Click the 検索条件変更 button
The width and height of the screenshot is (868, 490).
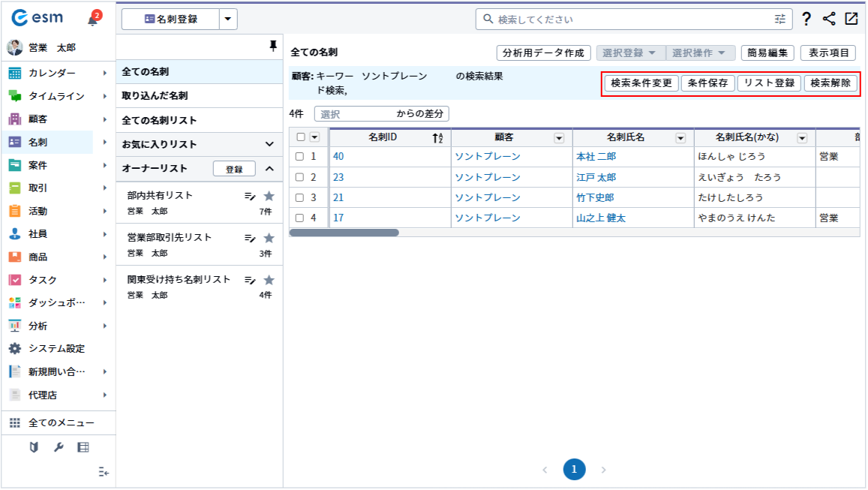coord(641,83)
